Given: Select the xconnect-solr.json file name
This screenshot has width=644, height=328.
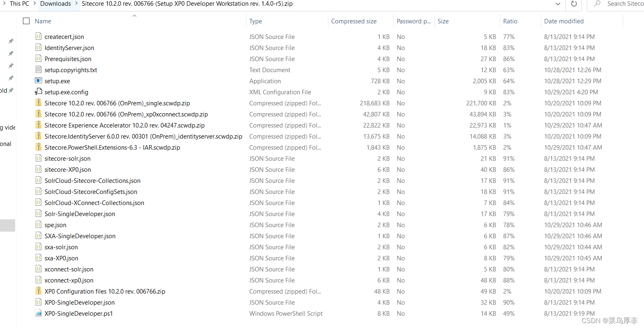Looking at the screenshot, I should [69, 269].
